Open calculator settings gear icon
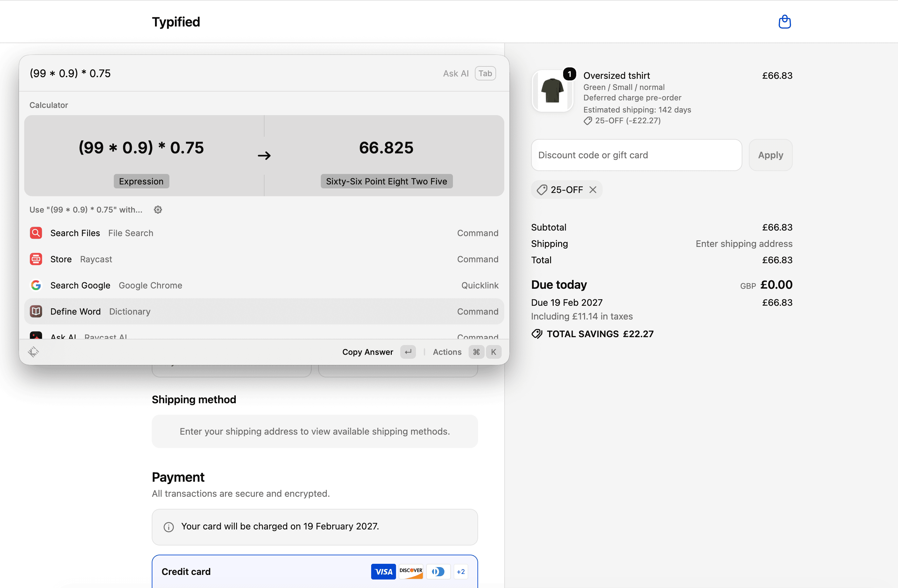 158,209
